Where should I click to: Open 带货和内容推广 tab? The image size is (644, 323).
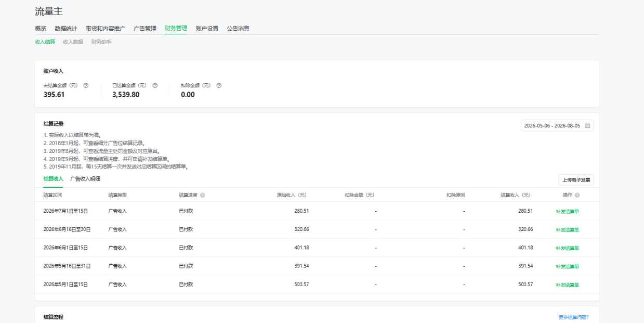(106, 29)
